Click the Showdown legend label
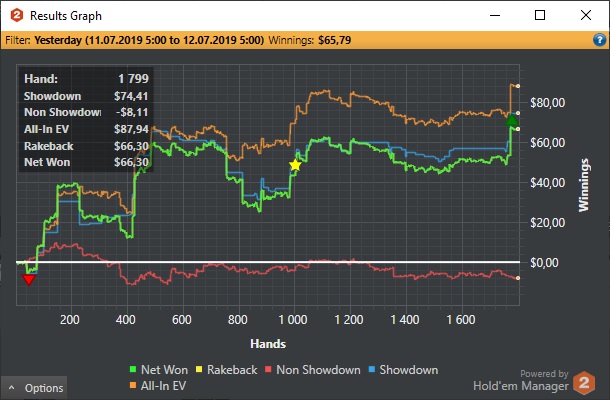Image resolution: width=610 pixels, height=400 pixels. (408, 370)
